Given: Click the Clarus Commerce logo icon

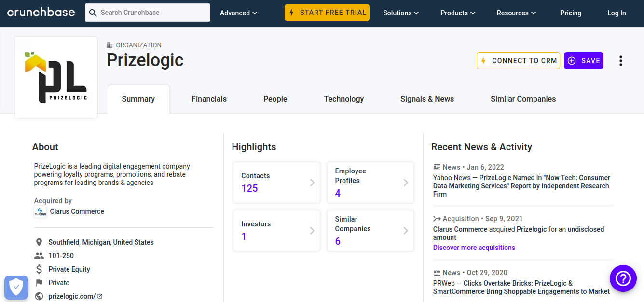Looking at the screenshot, I should [x=40, y=211].
